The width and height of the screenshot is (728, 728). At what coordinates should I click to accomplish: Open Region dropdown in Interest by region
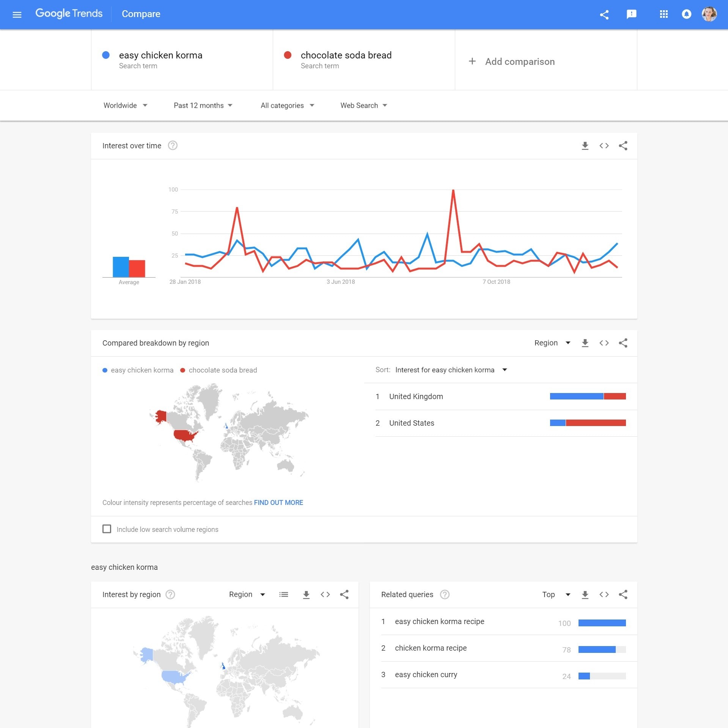[247, 594]
